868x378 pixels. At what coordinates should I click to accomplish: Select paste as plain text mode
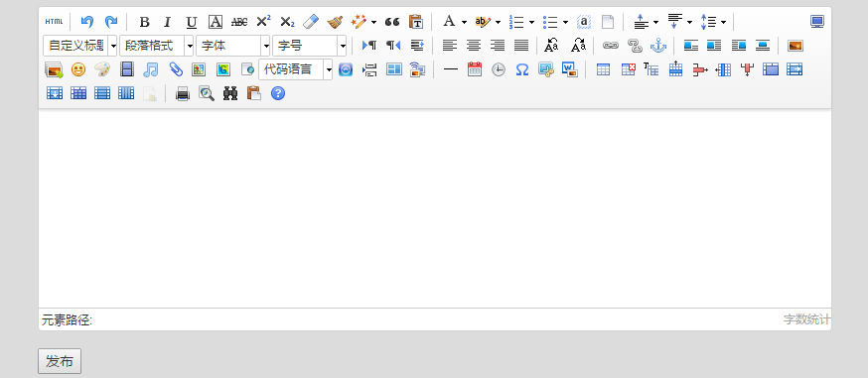tap(416, 22)
